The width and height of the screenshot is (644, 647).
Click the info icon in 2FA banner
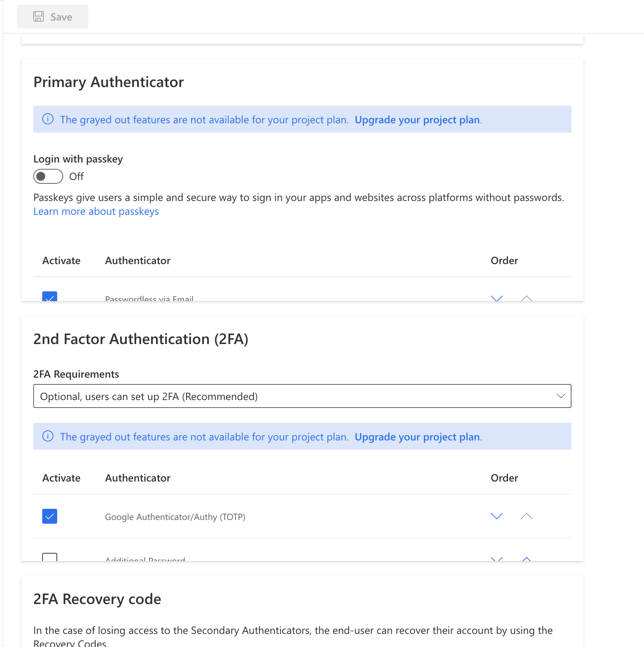coord(48,436)
